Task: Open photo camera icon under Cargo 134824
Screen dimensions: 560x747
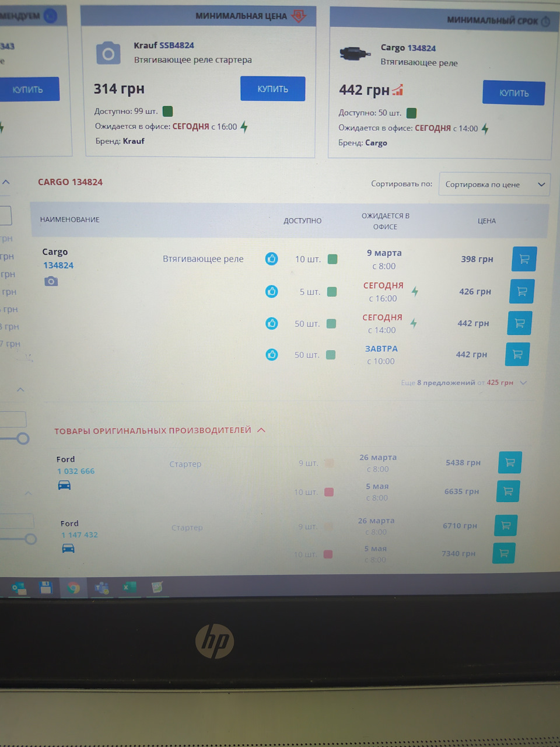Action: [51, 281]
